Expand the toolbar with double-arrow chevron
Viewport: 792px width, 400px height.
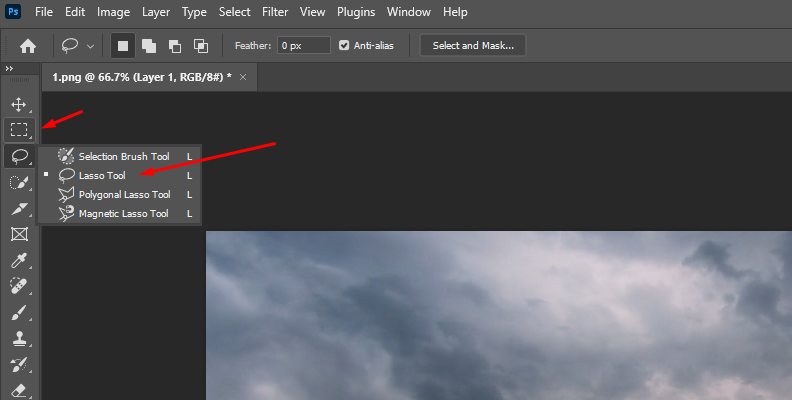pyautogui.click(x=9, y=68)
